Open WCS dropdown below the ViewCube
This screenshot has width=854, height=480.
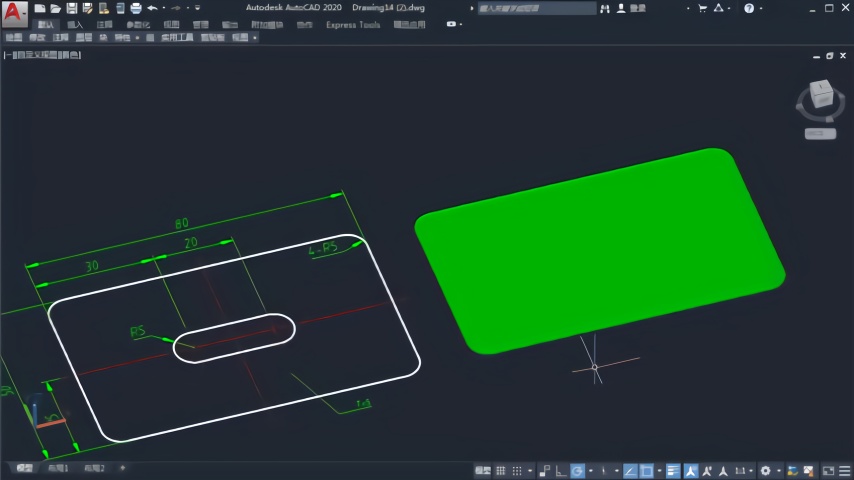point(820,133)
